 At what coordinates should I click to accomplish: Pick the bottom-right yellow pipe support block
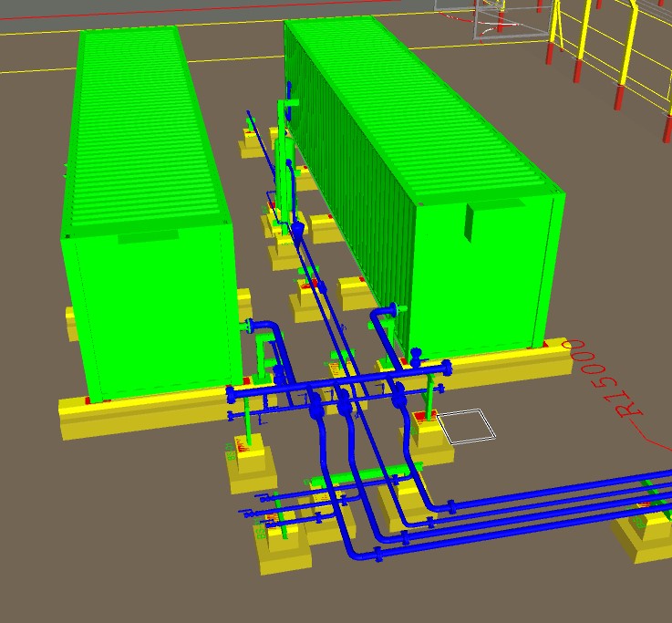coord(643,538)
